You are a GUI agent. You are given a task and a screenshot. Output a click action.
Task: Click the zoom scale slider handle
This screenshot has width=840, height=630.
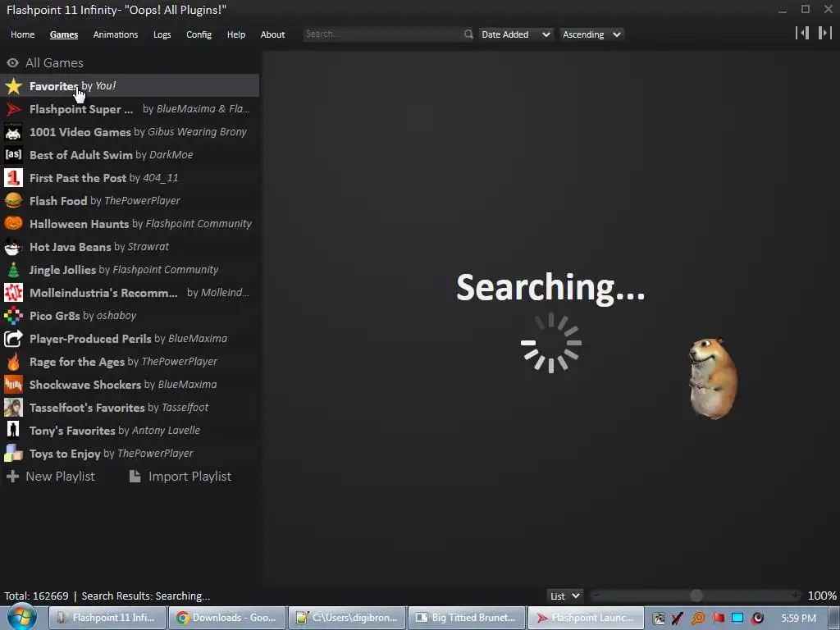pyautogui.click(x=696, y=596)
